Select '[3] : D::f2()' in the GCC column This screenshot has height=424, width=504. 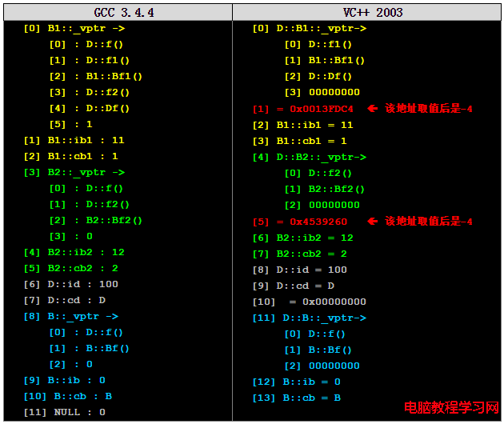(x=89, y=92)
